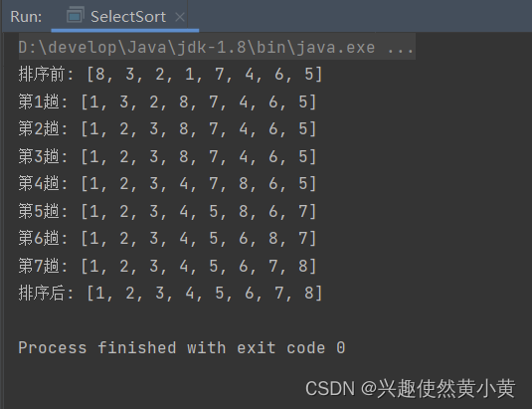Click the 第4趟 output line
Viewport: 532px width, 409px height.
(x=167, y=184)
